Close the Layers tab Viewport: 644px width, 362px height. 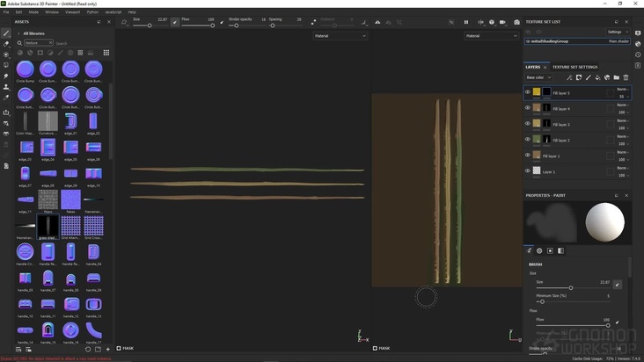point(545,68)
